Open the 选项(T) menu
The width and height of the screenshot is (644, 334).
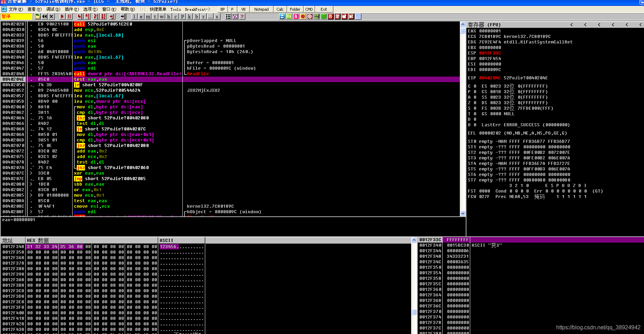tap(91, 9)
